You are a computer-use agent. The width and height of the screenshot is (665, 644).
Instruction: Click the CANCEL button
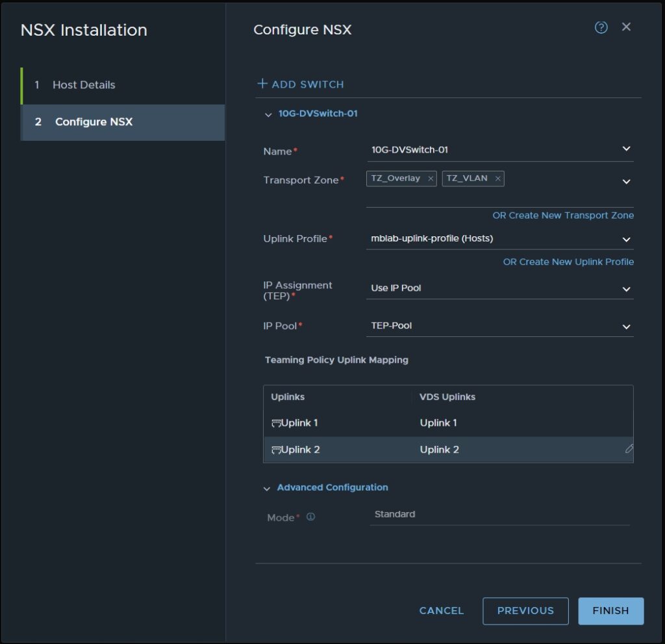coord(441,610)
